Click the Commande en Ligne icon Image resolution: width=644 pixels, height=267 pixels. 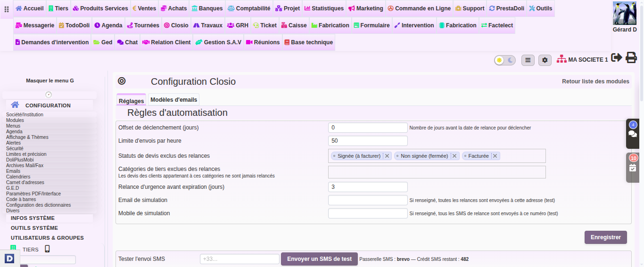point(390,8)
